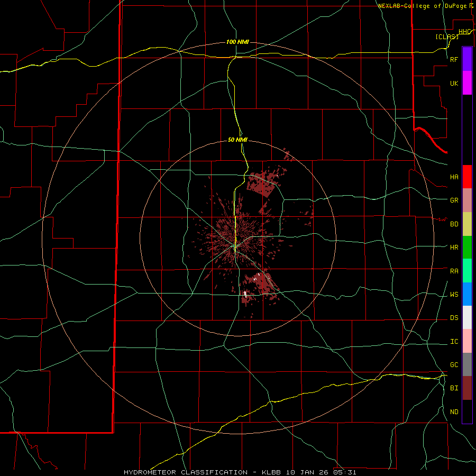Click the BI brown legend swatch
The height and width of the screenshot is (476, 476).
[x=467, y=388]
